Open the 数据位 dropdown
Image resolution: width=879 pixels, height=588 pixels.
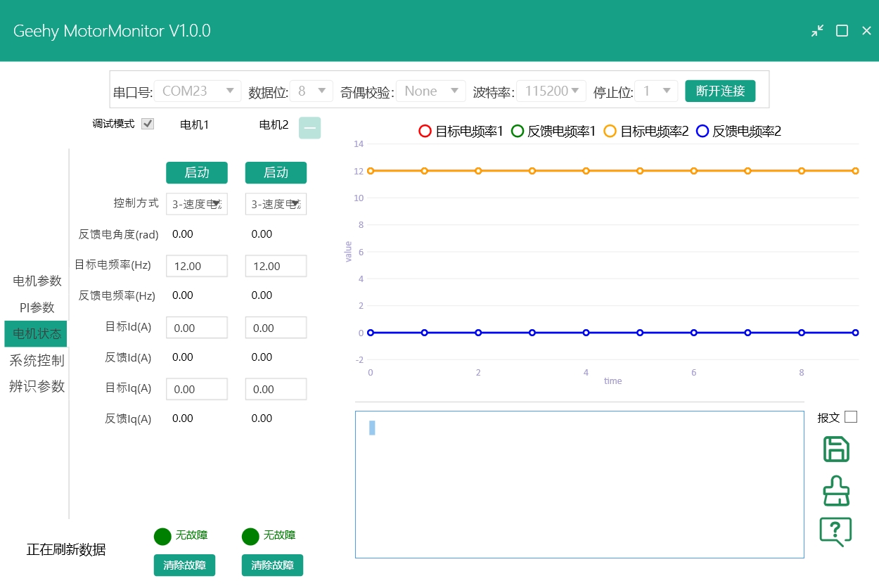click(312, 91)
